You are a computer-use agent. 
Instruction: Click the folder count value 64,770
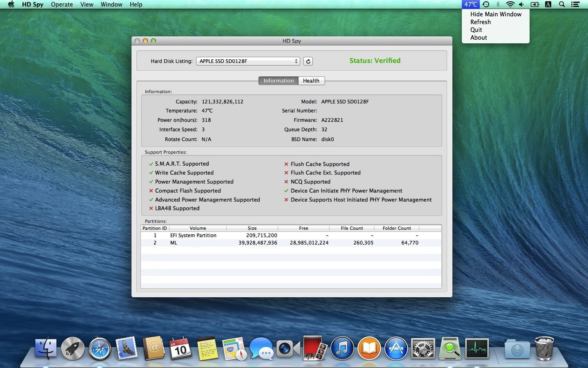click(410, 243)
